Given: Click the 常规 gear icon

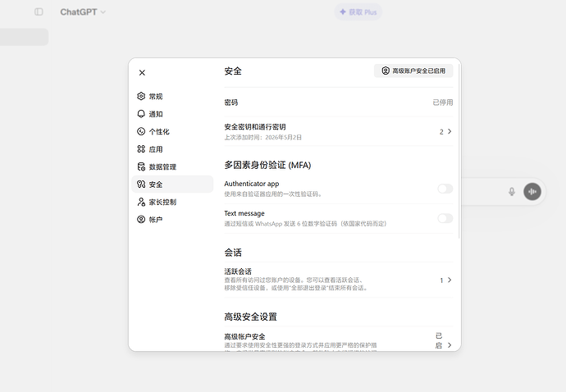Looking at the screenshot, I should [141, 96].
